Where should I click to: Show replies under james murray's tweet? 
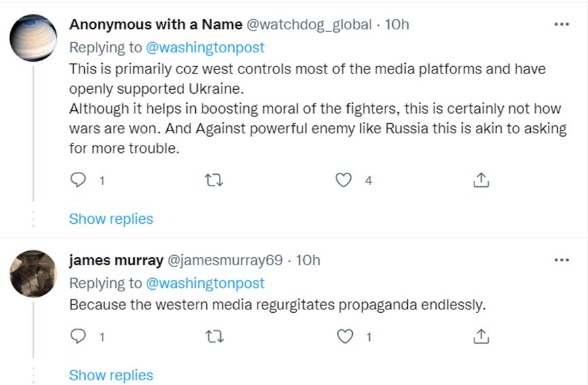click(x=111, y=375)
